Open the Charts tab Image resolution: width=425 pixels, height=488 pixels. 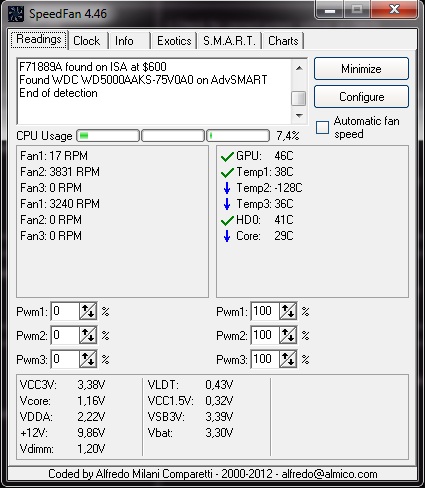[283, 41]
